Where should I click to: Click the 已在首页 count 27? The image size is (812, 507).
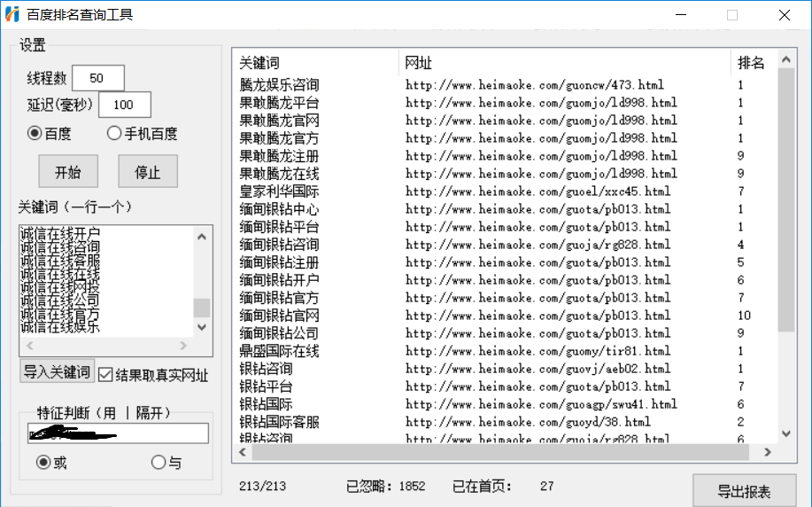(x=547, y=487)
